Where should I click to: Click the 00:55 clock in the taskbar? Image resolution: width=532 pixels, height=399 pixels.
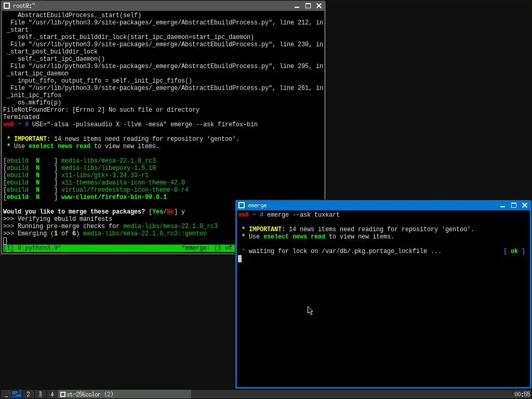click(522, 394)
